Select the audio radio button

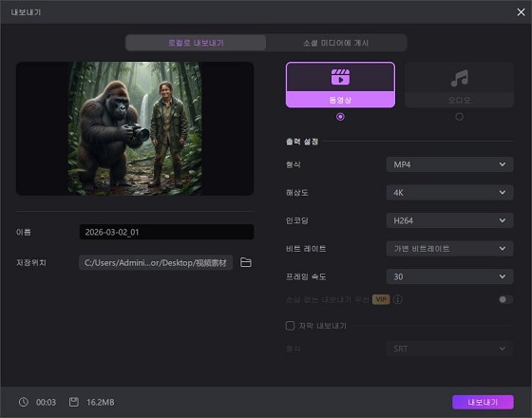(460, 117)
